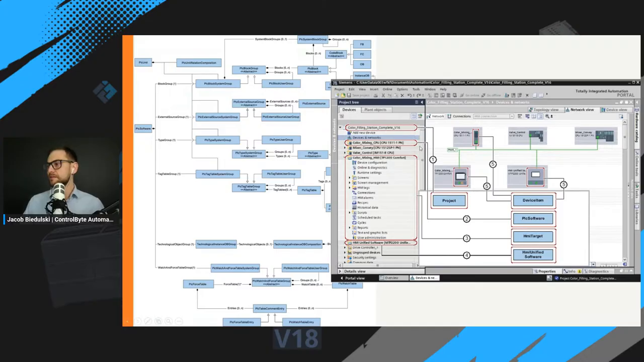The height and width of the screenshot is (362, 644).
Task: Click the Save project toolbar icon
Action: click(349, 95)
